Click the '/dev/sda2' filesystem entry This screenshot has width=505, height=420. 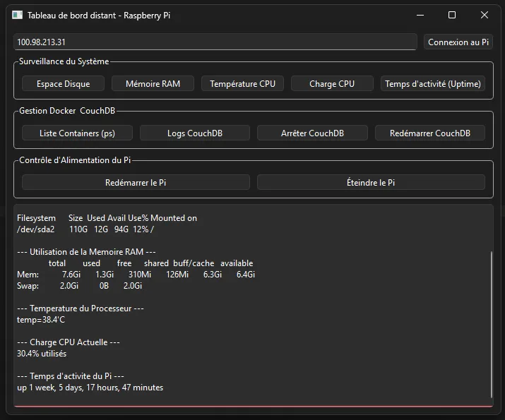(x=36, y=229)
